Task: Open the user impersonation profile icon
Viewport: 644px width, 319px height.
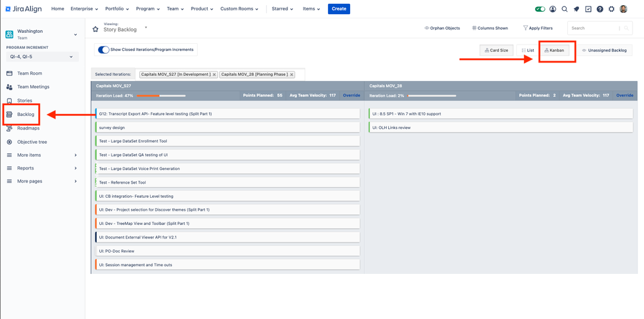Action: pos(553,9)
